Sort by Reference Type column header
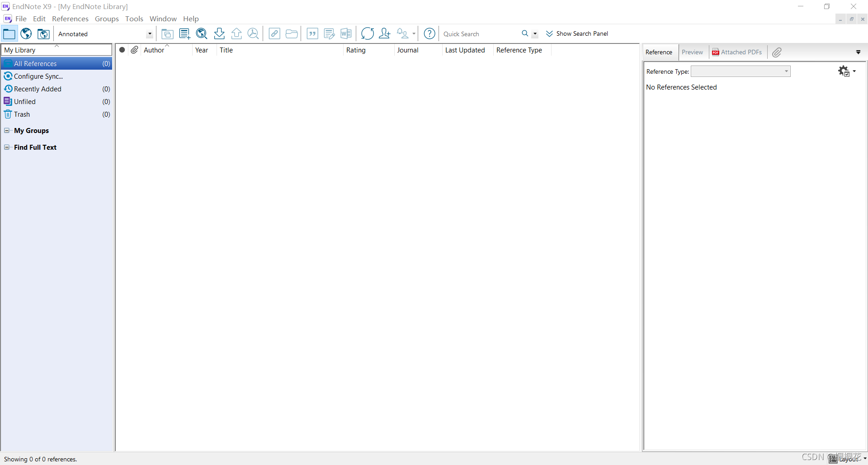868x465 pixels. click(x=522, y=50)
